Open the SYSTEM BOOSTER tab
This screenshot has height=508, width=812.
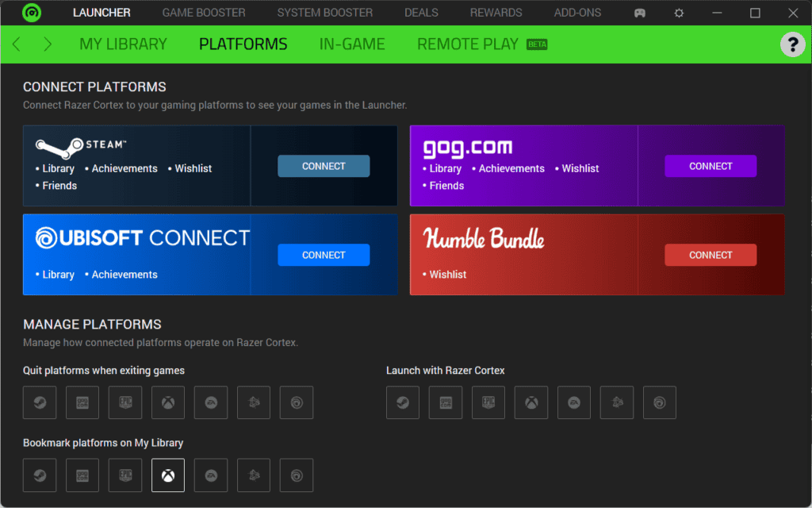(324, 13)
